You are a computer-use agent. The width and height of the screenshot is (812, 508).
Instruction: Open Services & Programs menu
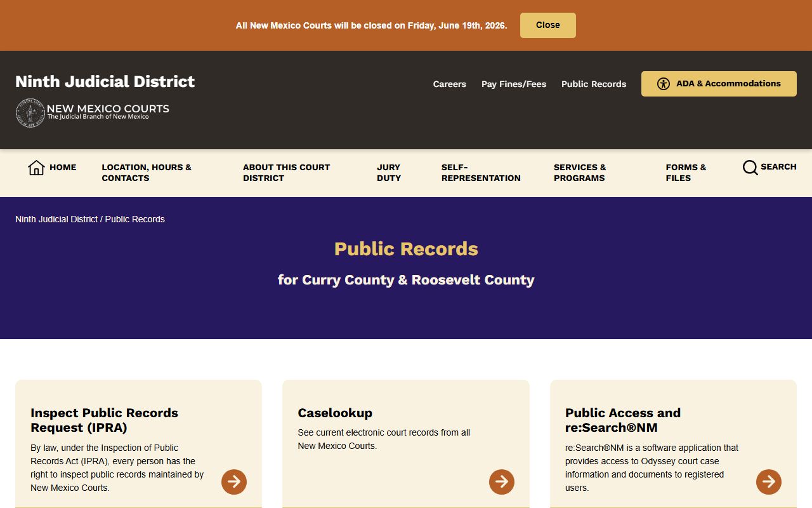(x=580, y=173)
